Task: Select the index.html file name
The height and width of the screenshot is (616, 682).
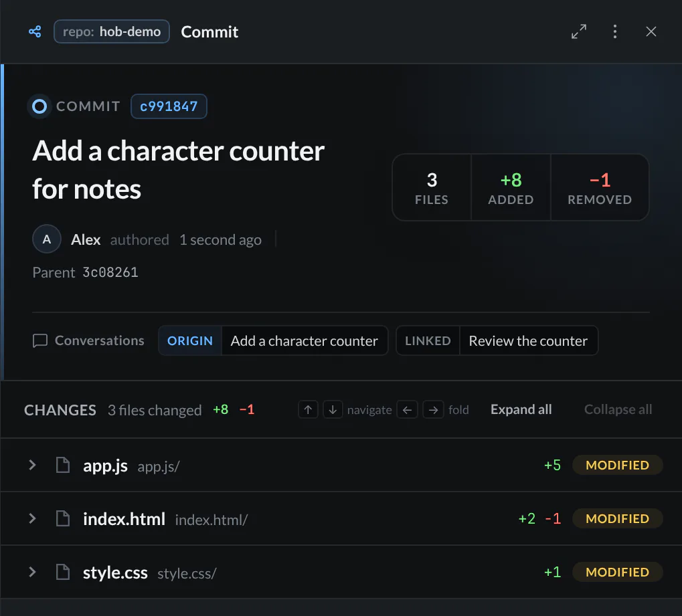Action: point(124,519)
